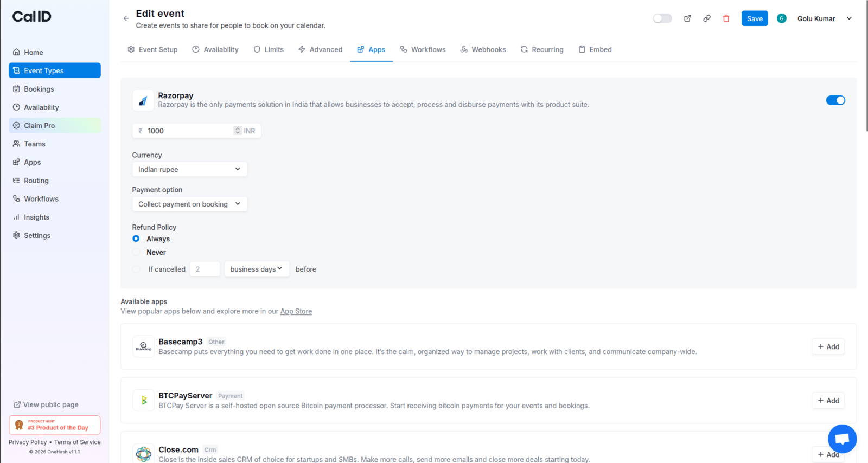Open business days dropdown
Screen dimensions: 868x463
point(257,269)
